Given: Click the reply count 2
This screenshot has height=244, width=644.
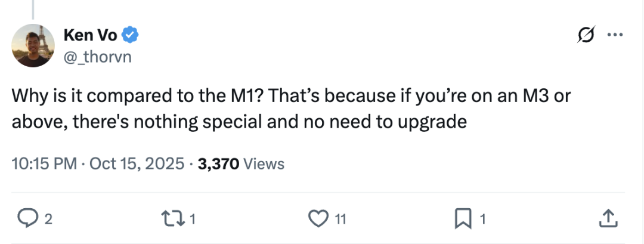Looking at the screenshot, I should pyautogui.click(x=48, y=220).
